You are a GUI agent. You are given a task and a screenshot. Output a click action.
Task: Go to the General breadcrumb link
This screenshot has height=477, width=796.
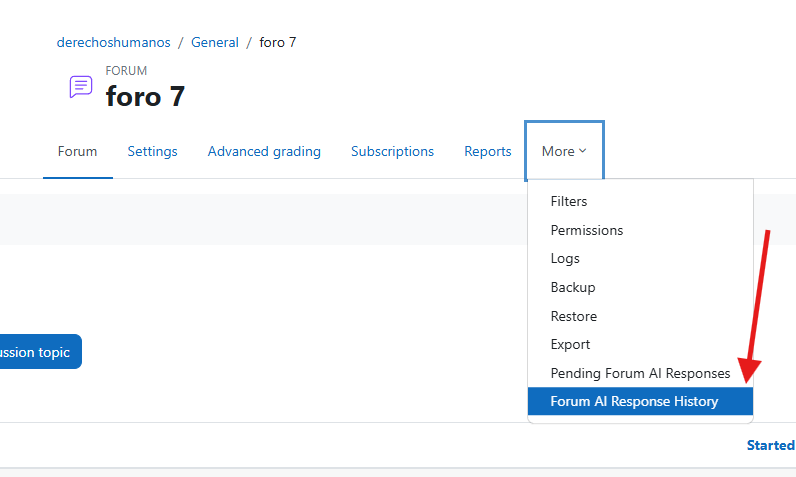click(215, 43)
